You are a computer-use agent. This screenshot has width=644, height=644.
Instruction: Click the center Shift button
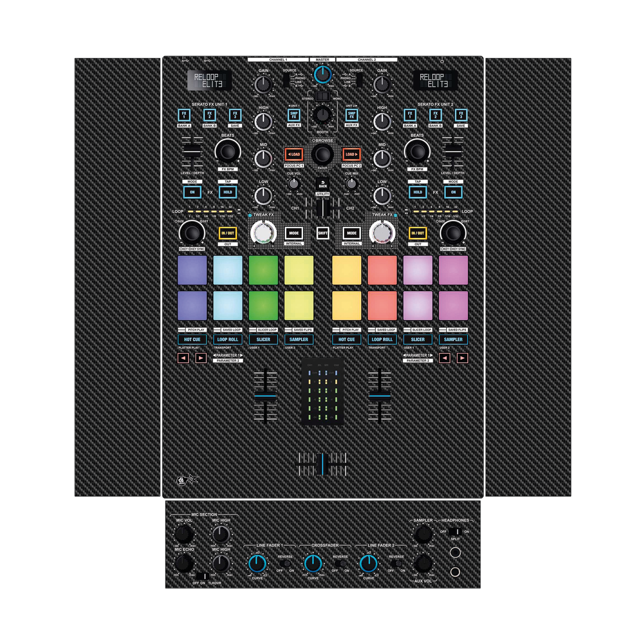click(x=323, y=233)
